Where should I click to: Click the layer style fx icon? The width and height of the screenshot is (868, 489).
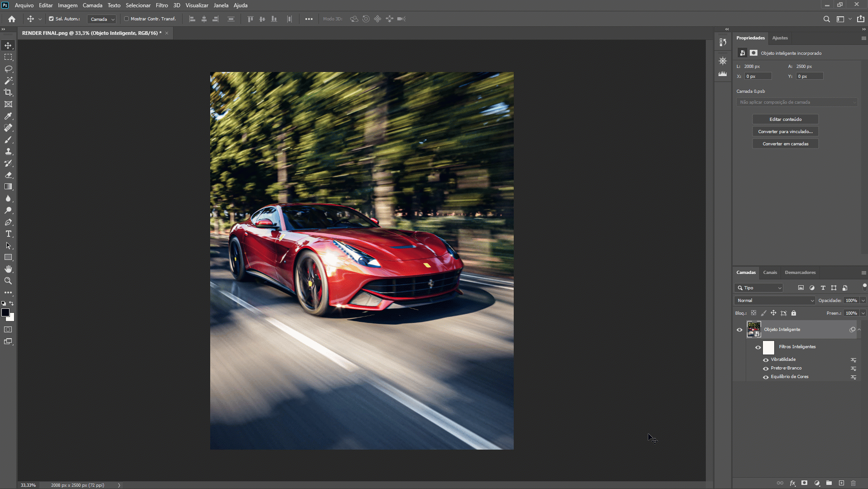(x=792, y=483)
